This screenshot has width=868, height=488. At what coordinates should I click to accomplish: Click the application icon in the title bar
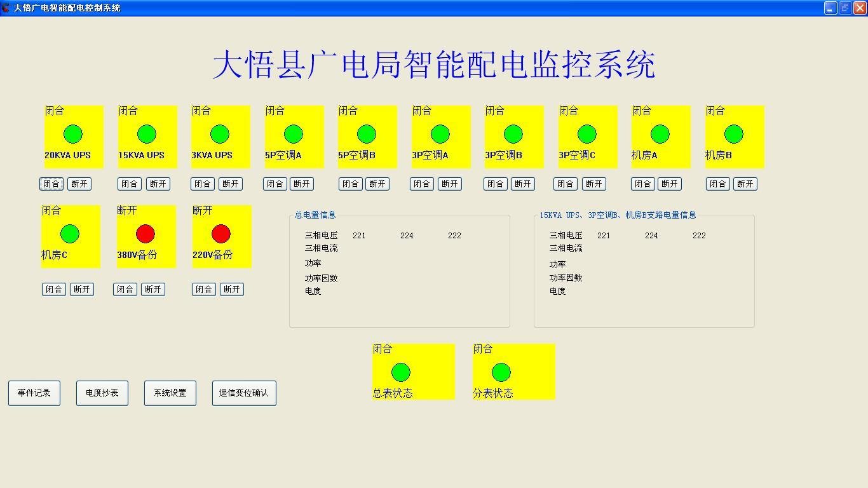click(x=6, y=8)
